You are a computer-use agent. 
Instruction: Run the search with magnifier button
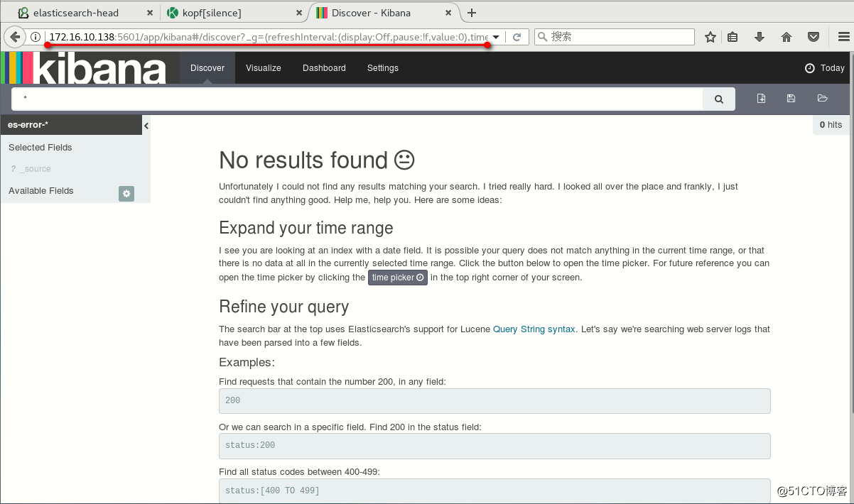[x=719, y=99]
